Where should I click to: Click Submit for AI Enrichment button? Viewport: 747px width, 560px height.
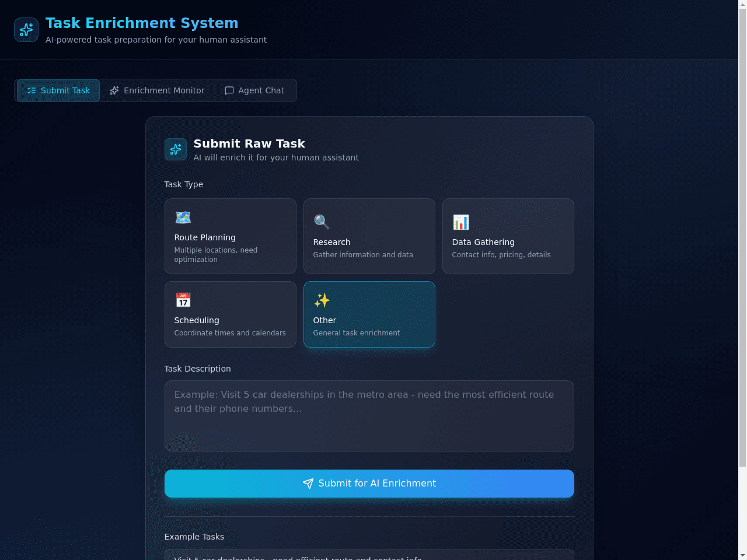tap(369, 484)
